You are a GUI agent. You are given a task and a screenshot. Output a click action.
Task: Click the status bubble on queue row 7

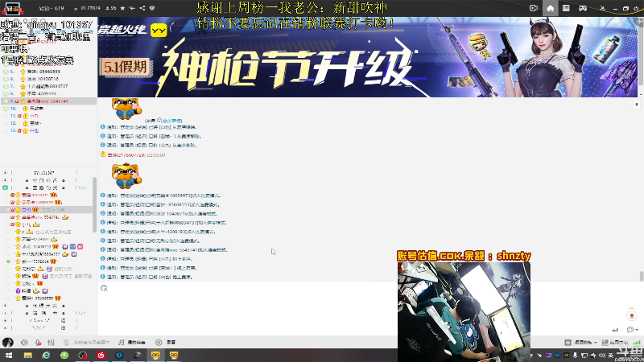point(6,86)
